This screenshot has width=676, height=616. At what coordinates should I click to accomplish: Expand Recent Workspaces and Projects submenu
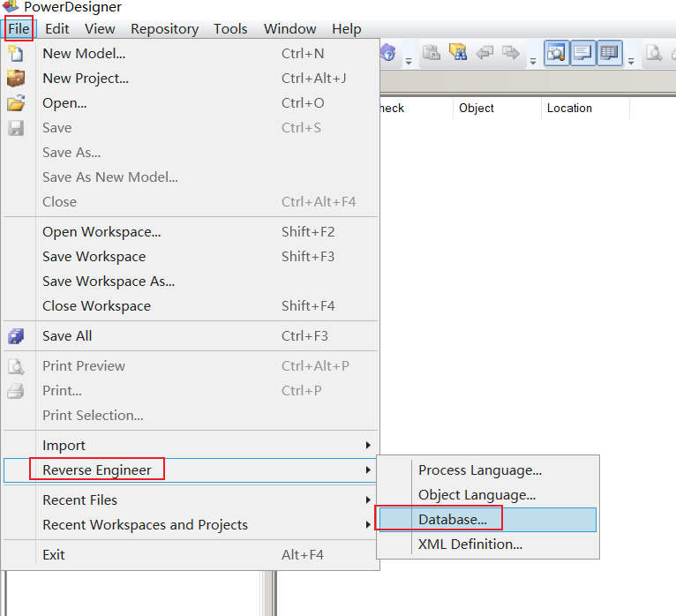coord(191,524)
